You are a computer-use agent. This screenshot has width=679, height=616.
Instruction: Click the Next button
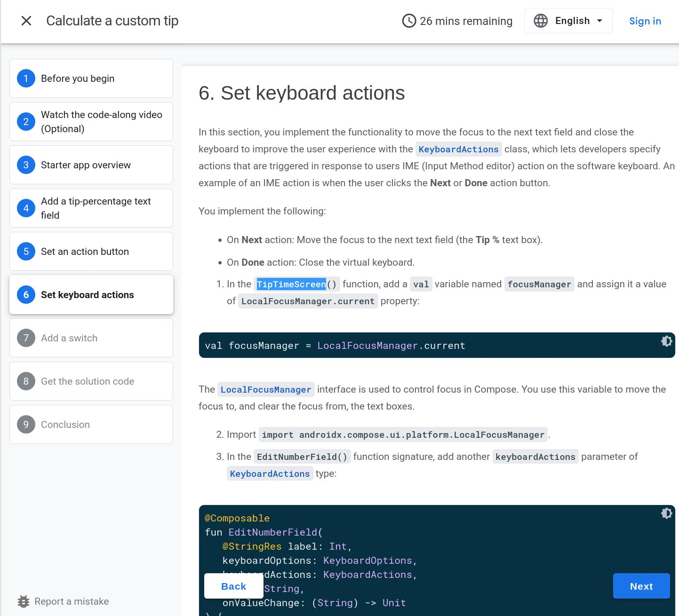click(641, 586)
